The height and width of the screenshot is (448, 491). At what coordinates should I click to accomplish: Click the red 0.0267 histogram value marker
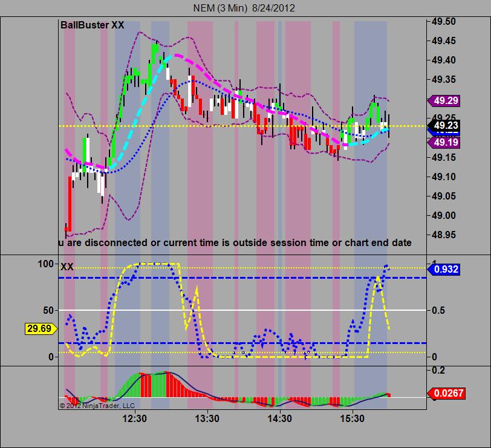[x=446, y=393]
